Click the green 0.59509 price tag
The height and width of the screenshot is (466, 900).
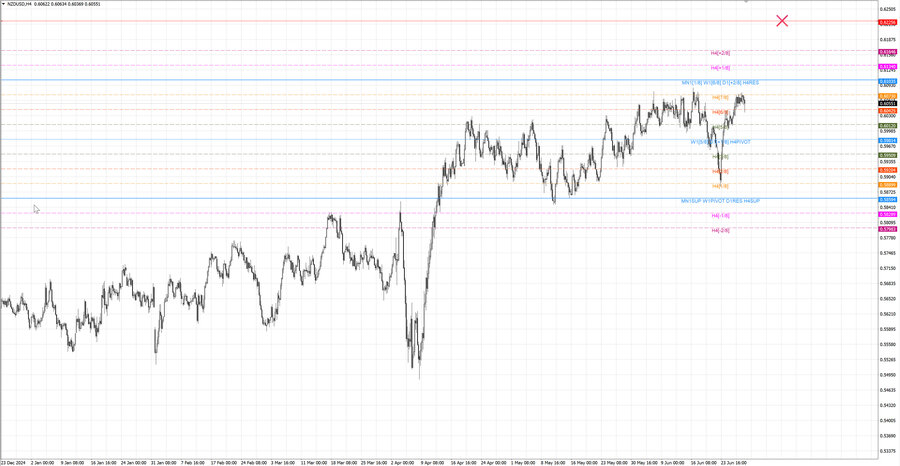click(x=887, y=155)
